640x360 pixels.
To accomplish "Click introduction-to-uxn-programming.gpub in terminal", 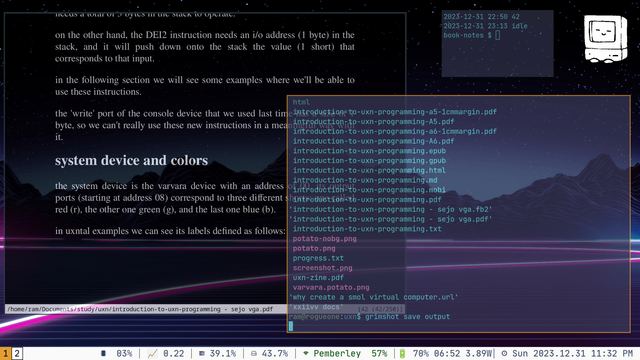I will [369, 161].
